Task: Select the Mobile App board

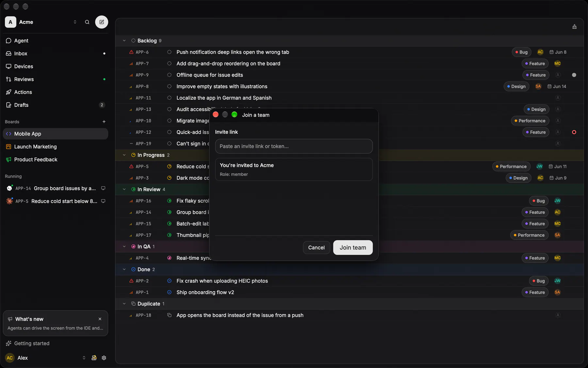Action: click(x=56, y=134)
